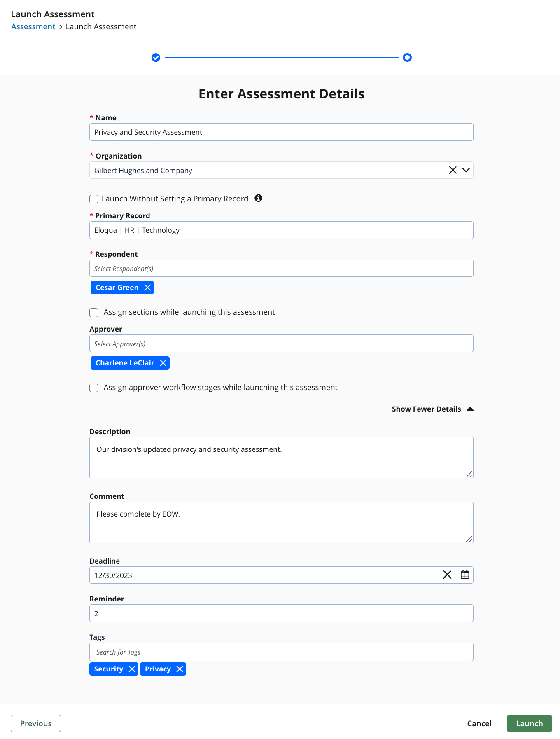560x739 pixels.
Task: Delete the Security tag
Action: [133, 669]
